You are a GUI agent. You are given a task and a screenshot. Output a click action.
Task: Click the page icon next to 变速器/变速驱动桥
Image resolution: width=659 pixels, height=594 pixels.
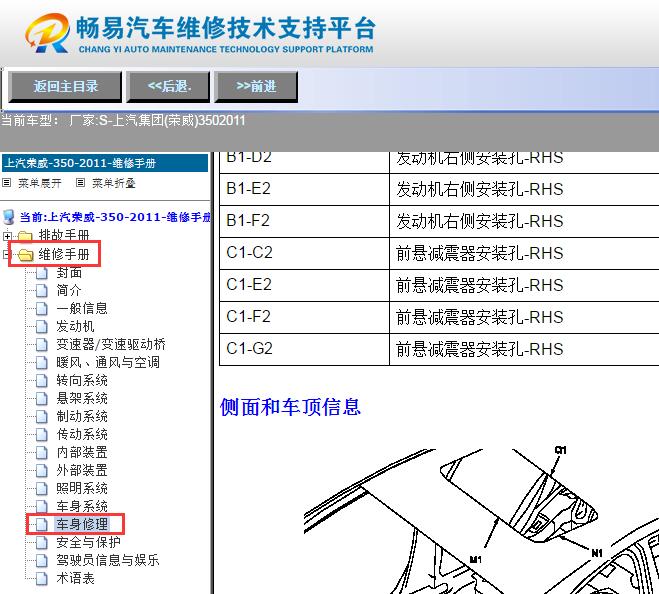pos(42,345)
